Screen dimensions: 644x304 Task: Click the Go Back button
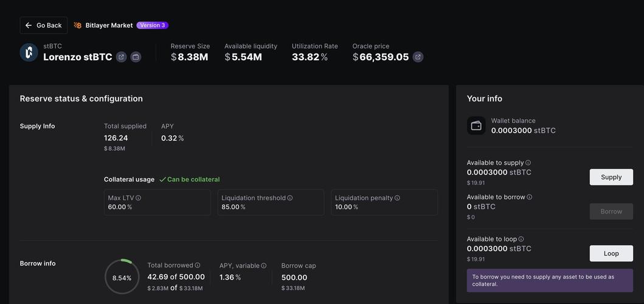click(x=43, y=26)
